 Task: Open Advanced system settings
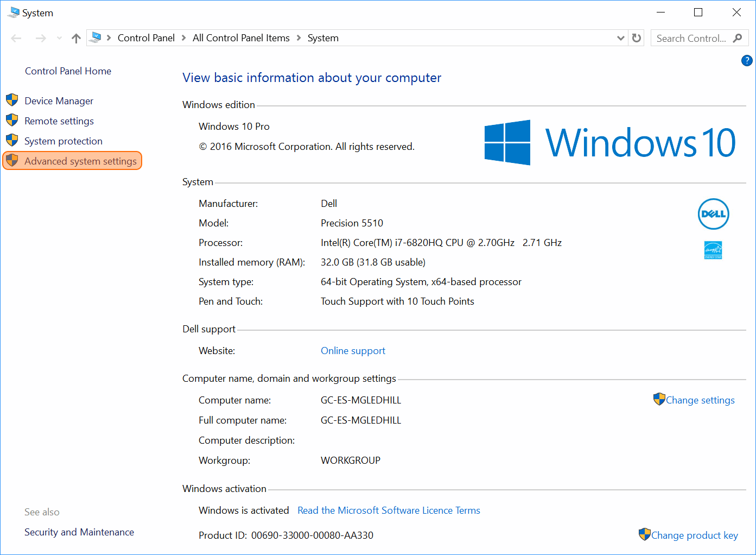[x=80, y=161]
